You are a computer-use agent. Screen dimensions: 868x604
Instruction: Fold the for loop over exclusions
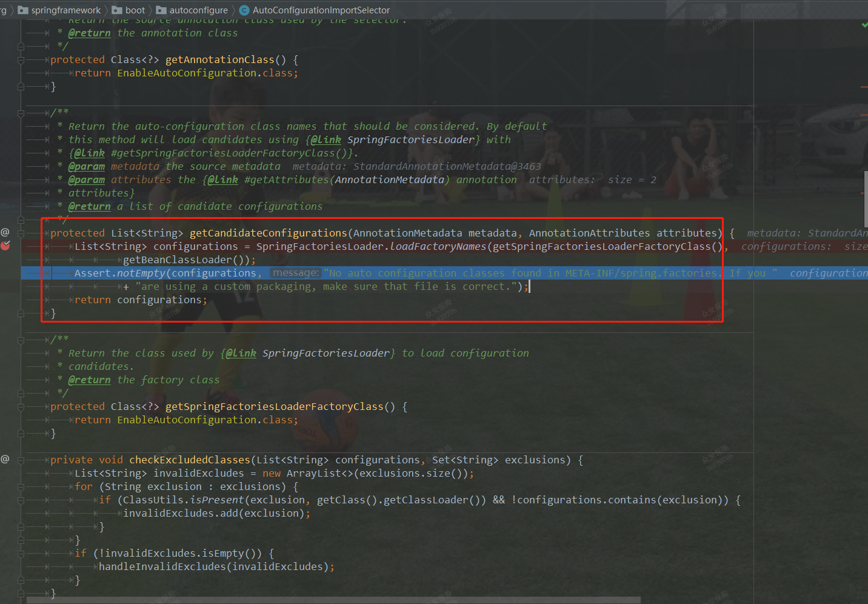[21, 487]
